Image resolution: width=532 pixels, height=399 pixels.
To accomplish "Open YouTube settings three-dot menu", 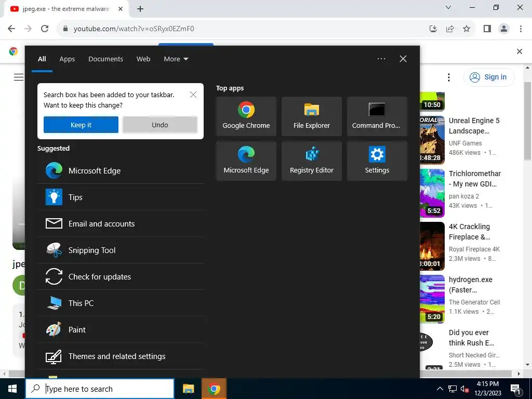I will tap(448, 77).
